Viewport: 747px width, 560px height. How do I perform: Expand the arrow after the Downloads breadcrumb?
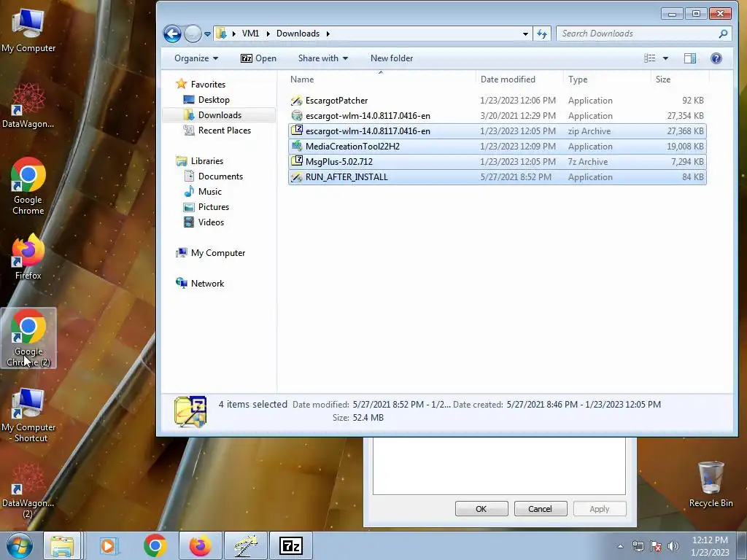(x=328, y=34)
